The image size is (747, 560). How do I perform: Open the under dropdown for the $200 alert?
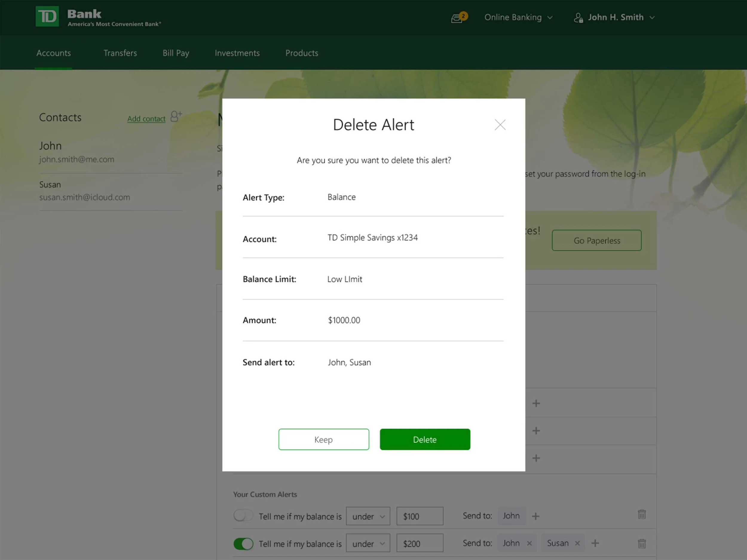[x=368, y=543]
